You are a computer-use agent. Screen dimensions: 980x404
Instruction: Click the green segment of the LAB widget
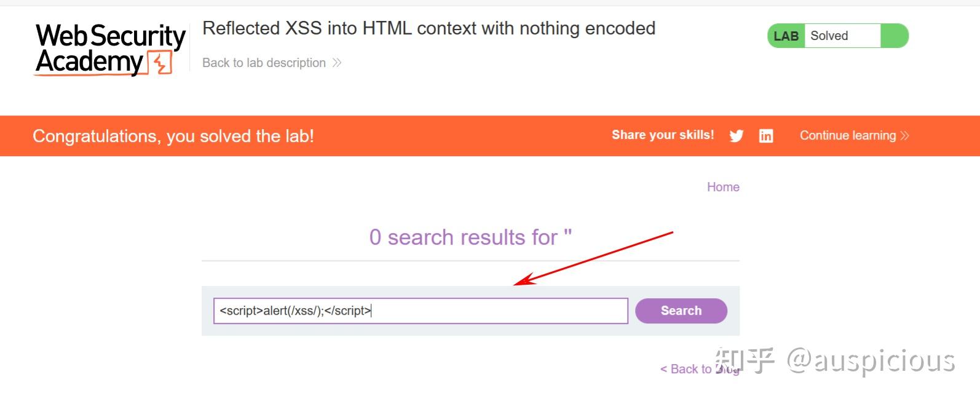pyautogui.click(x=894, y=36)
